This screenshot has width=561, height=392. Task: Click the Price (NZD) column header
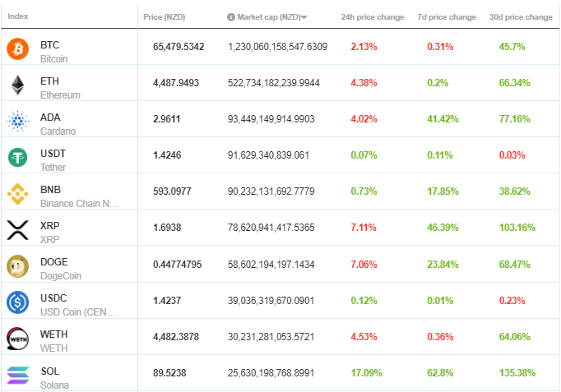point(165,16)
